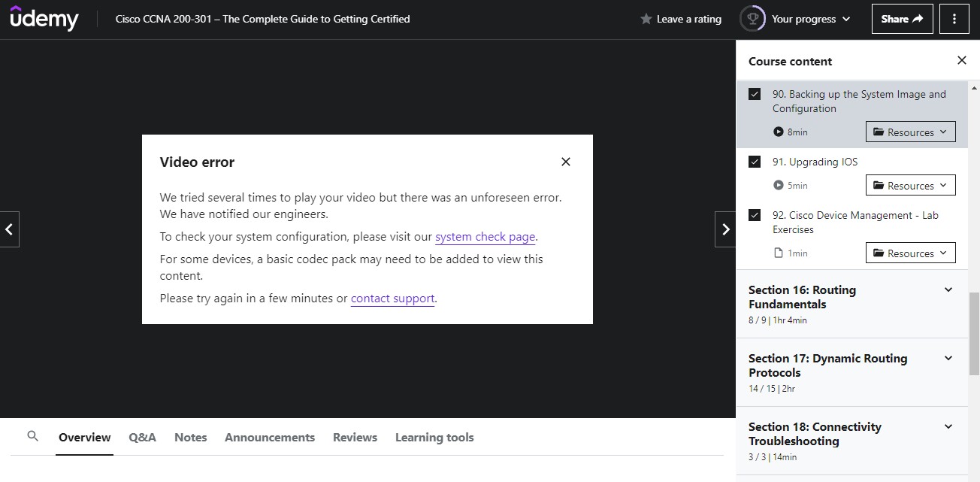Viewport: 980px width, 482px height.
Task: Click Section 18 progress text 3 / 3
Action: click(758, 457)
